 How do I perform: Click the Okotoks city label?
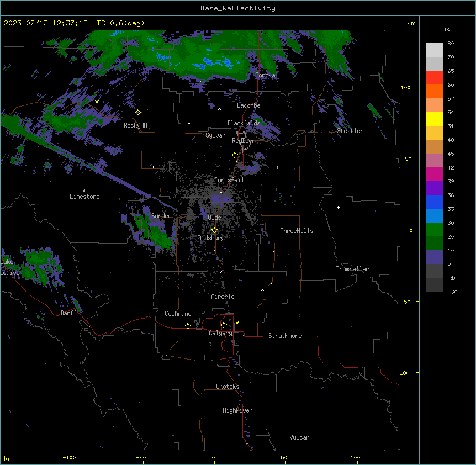tap(228, 387)
